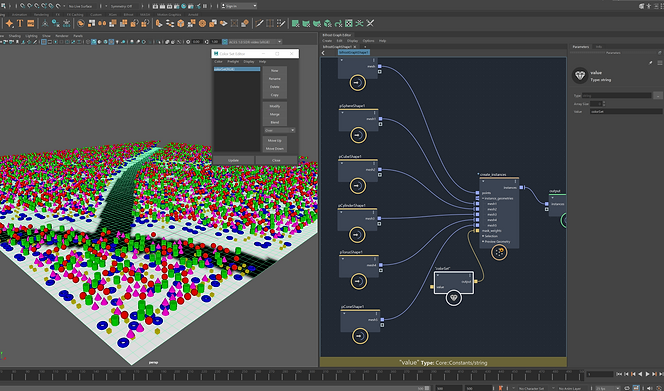664x391 pixels.
Task: Collapse instance_geometries port group
Action: [x=483, y=198]
